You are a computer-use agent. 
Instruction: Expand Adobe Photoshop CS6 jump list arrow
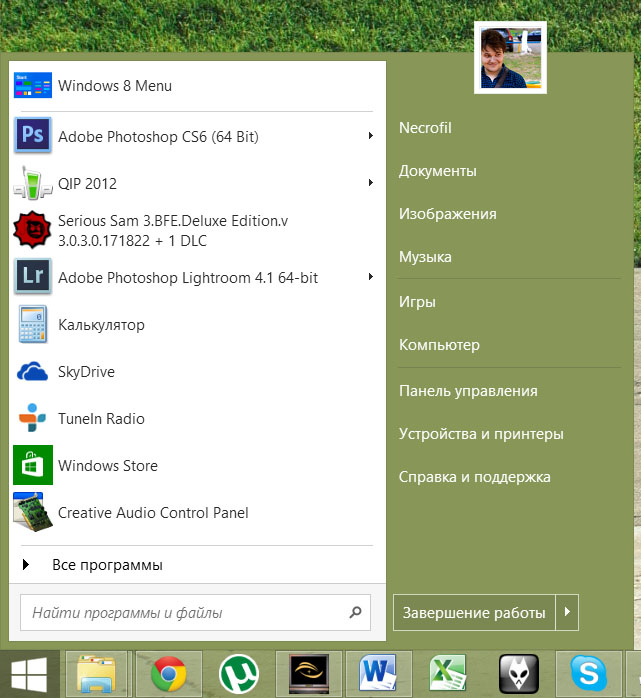click(x=370, y=135)
